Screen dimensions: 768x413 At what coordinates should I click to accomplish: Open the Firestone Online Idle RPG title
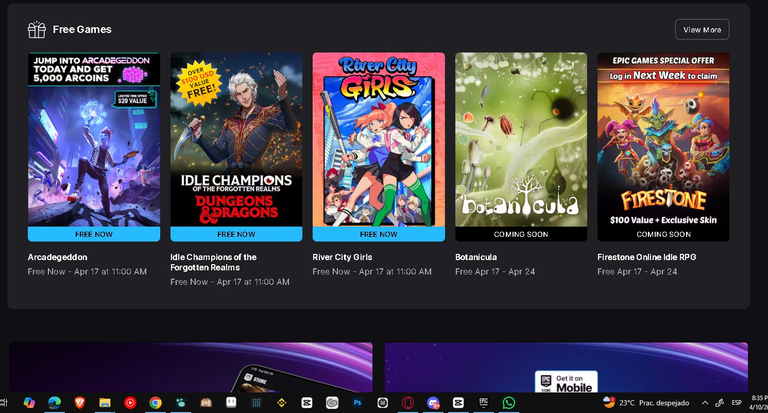(647, 257)
